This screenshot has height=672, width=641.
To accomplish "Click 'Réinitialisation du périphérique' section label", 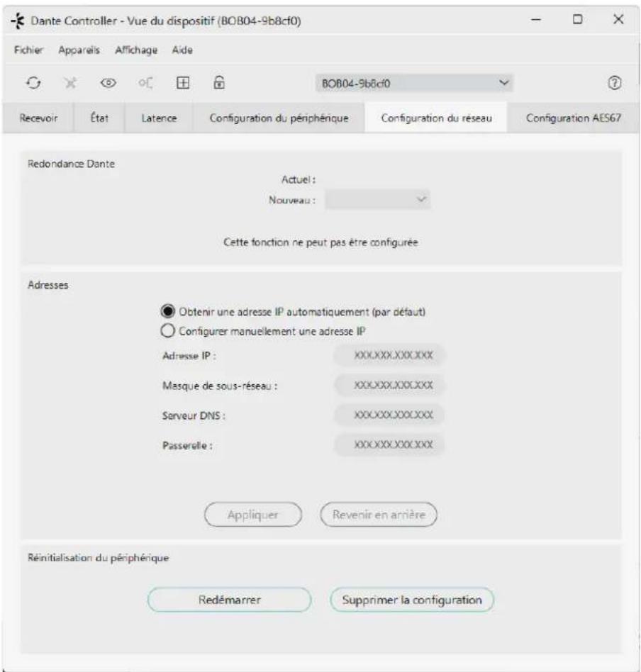I will tap(98, 558).
